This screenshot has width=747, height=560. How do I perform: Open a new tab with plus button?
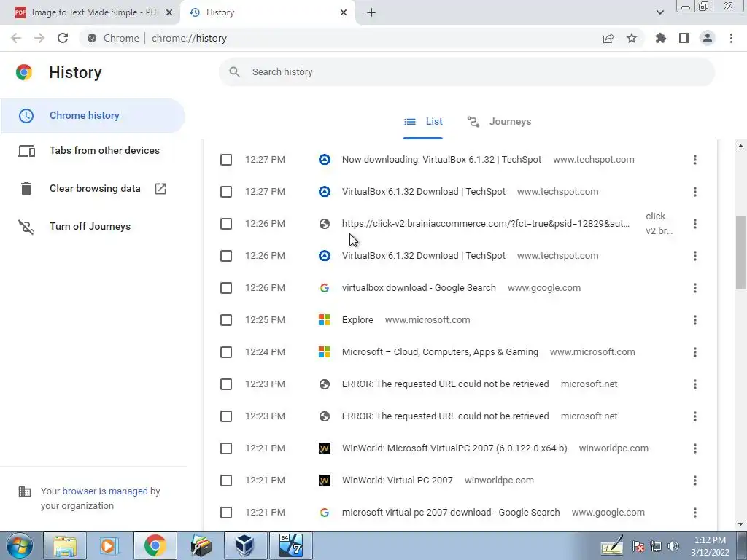(371, 12)
